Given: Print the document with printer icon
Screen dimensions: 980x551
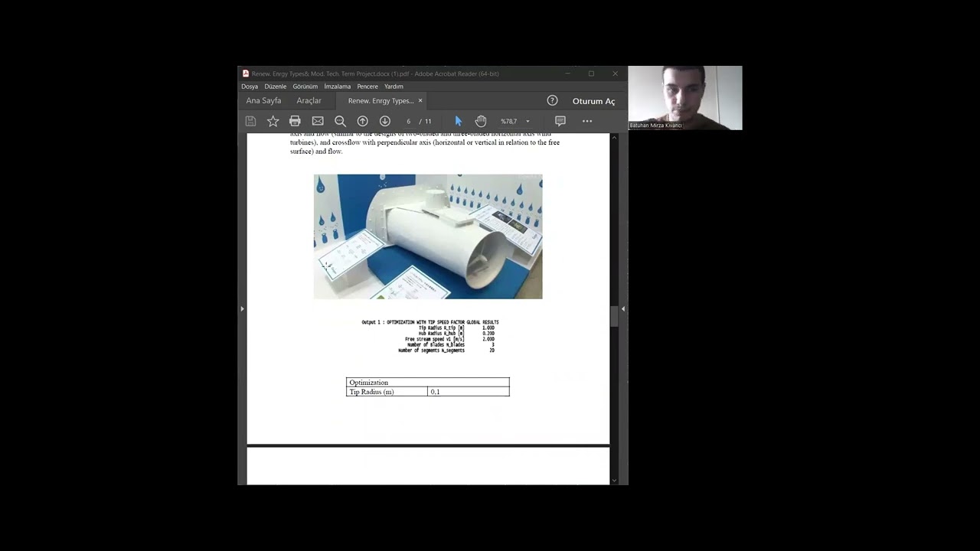Looking at the screenshot, I should tap(295, 121).
